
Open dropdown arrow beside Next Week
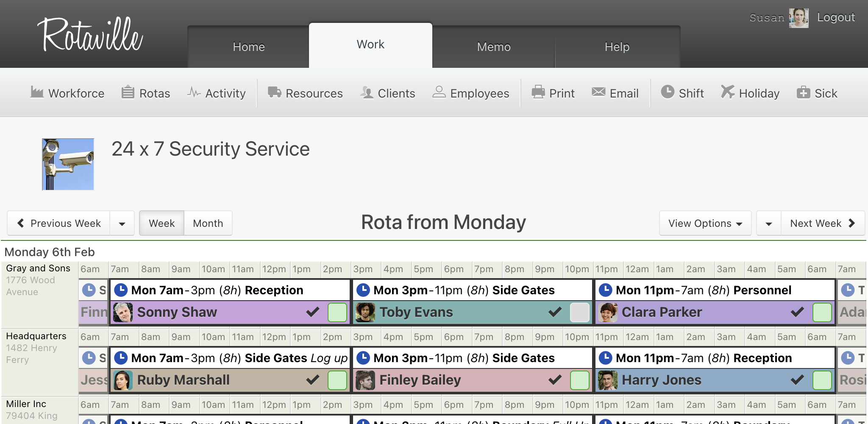pos(769,223)
